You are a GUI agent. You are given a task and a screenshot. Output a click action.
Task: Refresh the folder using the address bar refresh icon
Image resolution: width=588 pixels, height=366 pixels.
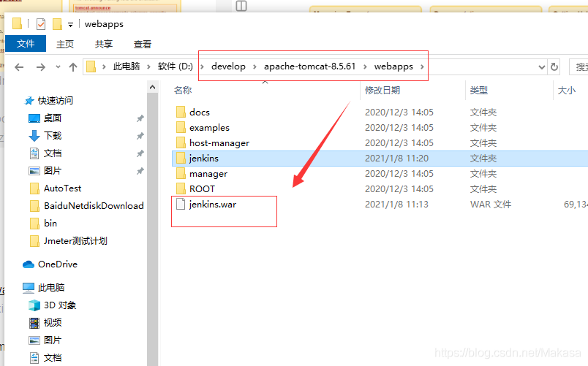(554, 67)
